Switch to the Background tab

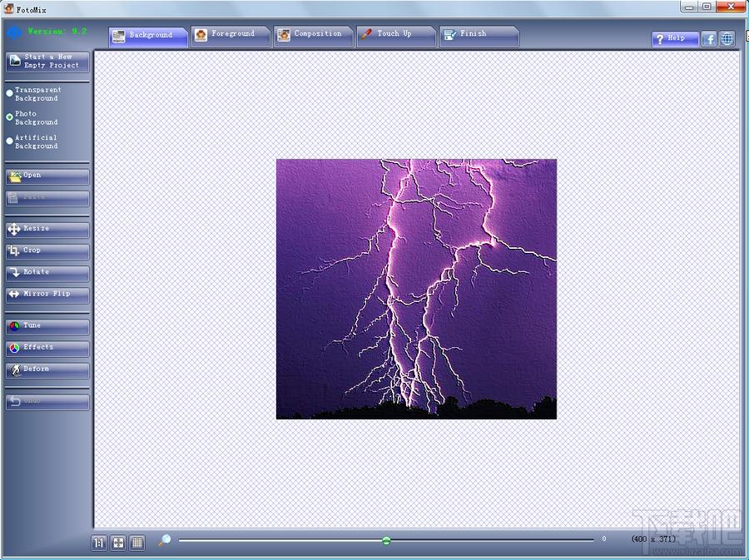(148, 37)
